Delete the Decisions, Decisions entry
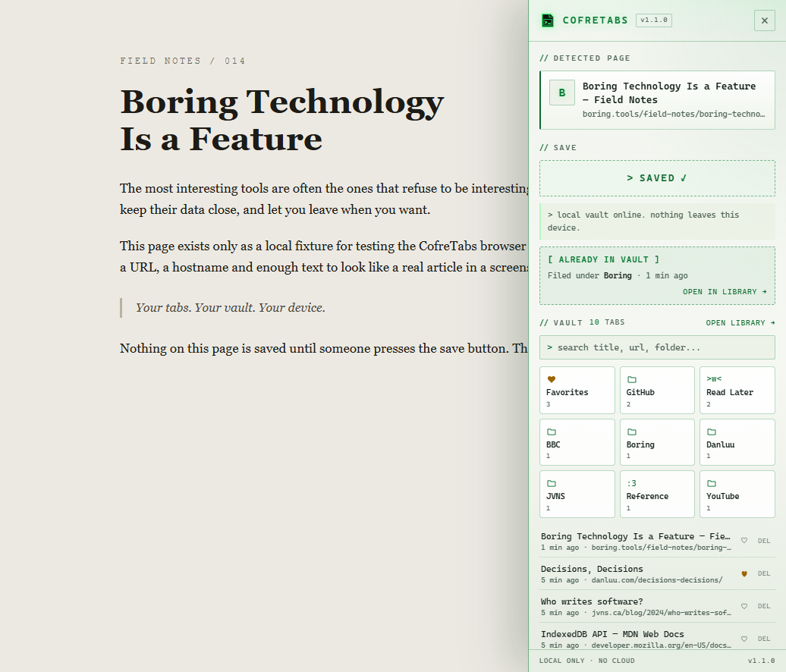Screen dimensions: 786x672 coord(764,574)
